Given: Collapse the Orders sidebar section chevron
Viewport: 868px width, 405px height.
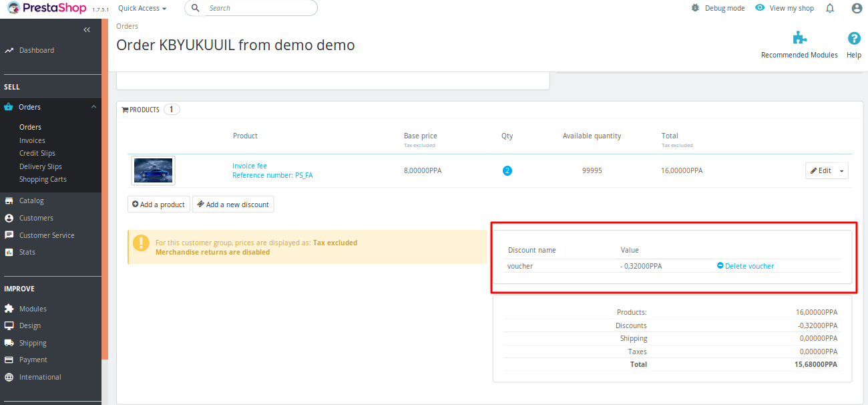Looking at the screenshot, I should 93,107.
